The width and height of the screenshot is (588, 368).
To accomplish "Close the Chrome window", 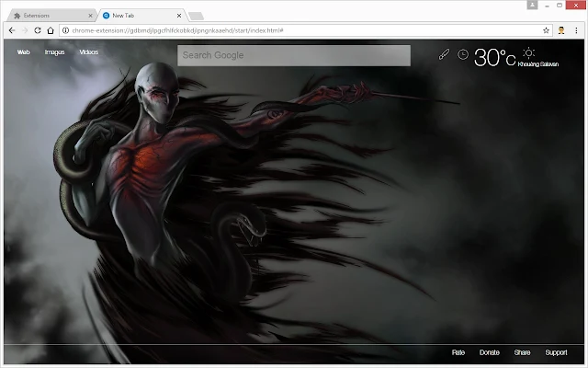I will click(576, 6).
